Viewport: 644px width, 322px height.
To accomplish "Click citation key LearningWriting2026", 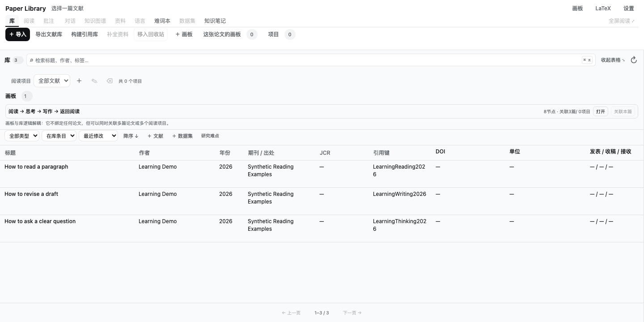I will pyautogui.click(x=399, y=194).
